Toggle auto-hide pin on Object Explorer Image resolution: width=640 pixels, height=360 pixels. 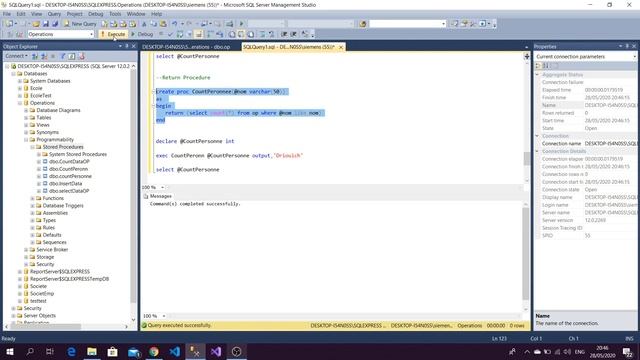(x=127, y=46)
